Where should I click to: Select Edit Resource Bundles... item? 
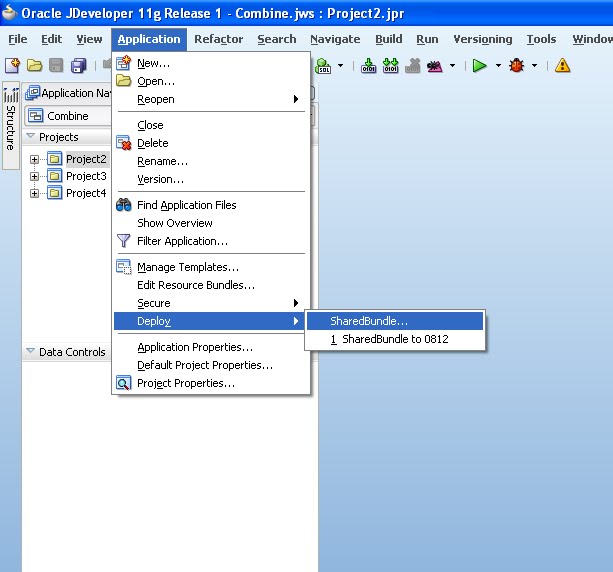coord(210,285)
